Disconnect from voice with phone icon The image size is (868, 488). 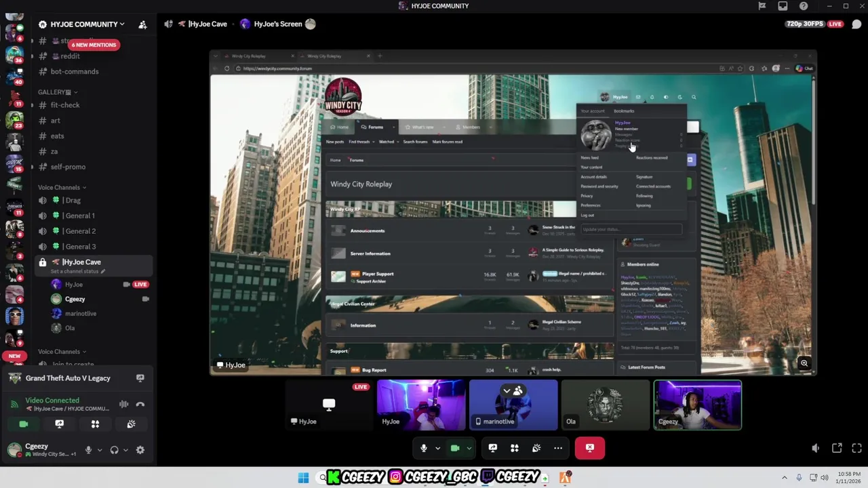tap(140, 404)
